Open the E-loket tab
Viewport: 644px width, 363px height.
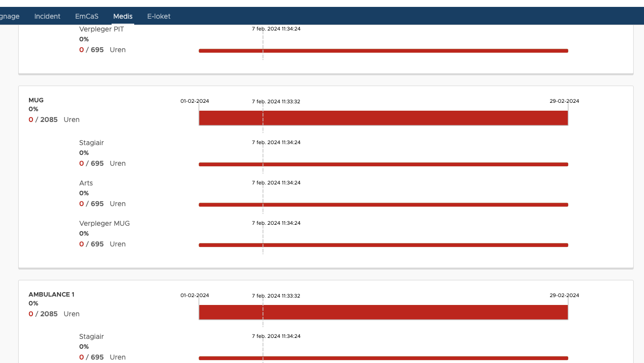(x=159, y=16)
